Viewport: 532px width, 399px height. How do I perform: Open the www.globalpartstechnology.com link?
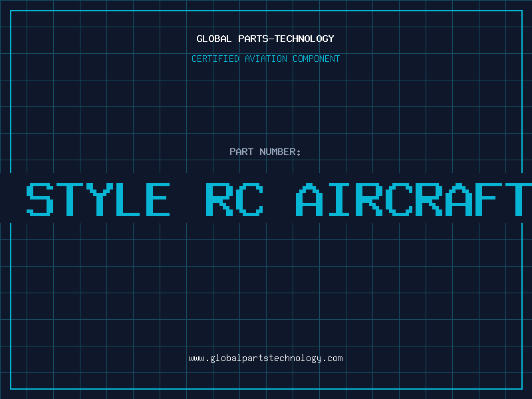coord(265,358)
